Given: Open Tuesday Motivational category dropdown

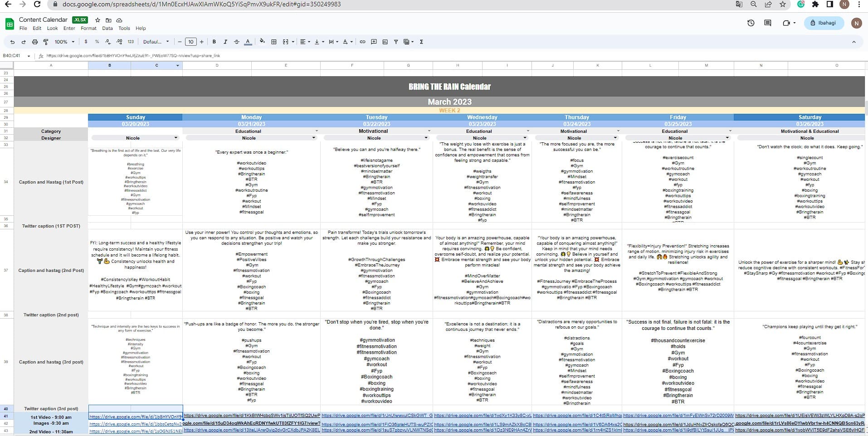Looking at the screenshot, I should tap(429, 131).
